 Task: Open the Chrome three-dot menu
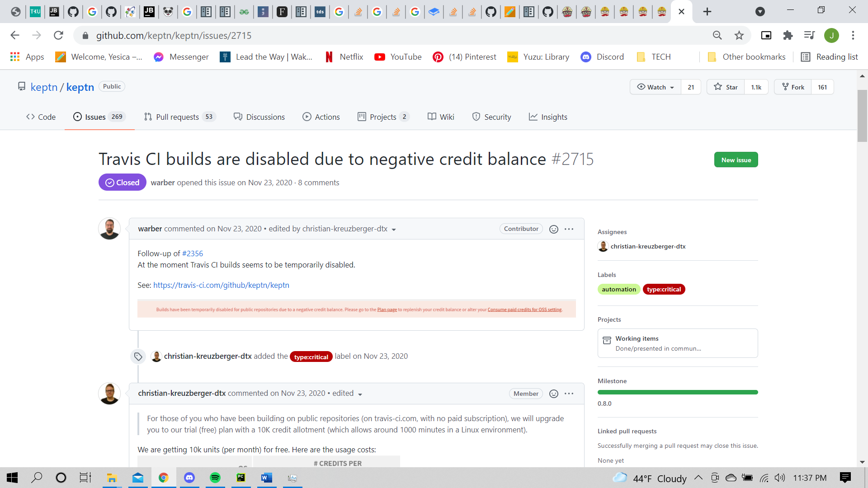coord(853,35)
